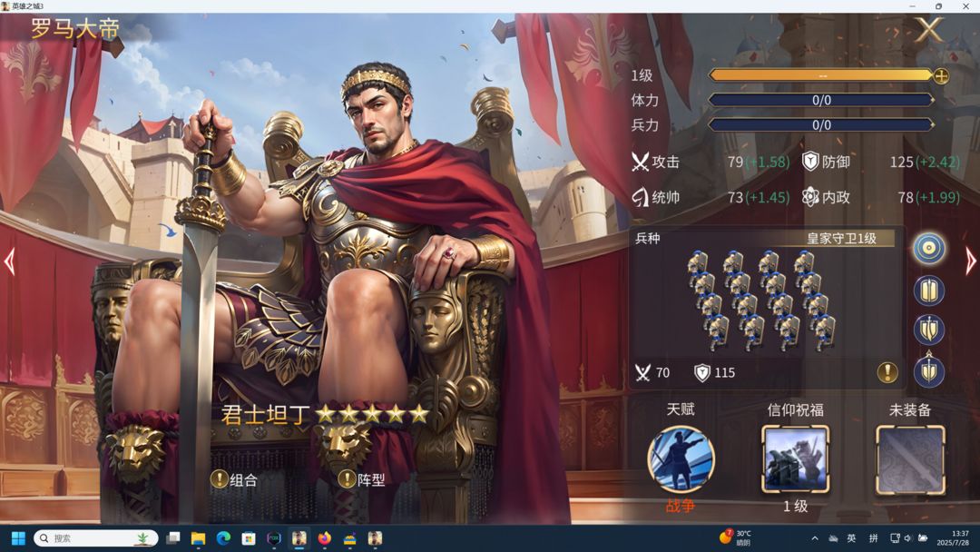
Task: Click the 皇家守卫1级 troop type label
Action: pyautogui.click(x=841, y=238)
